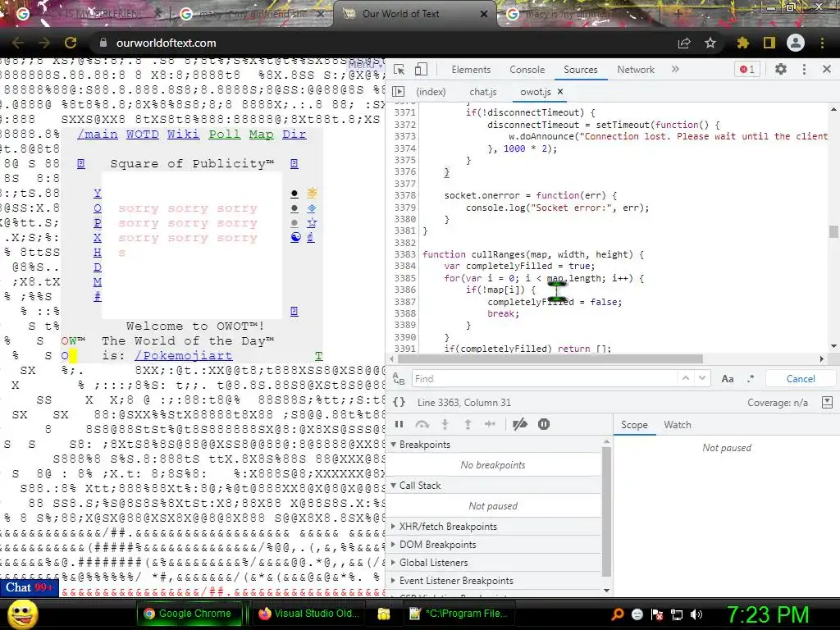The height and width of the screenshot is (630, 840).
Task: Click the blue diamond symbol link
Action: coord(312,208)
